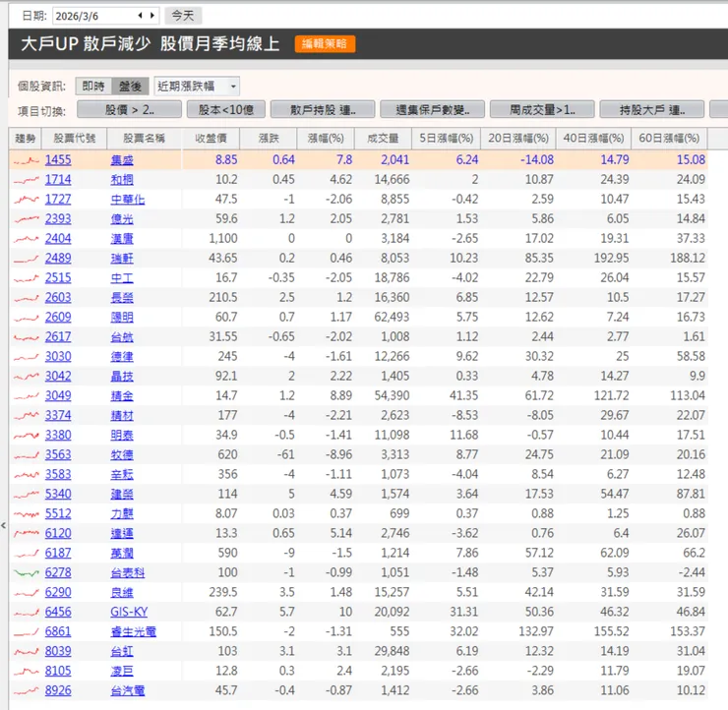Select closing price cell 1,100
The width and height of the screenshot is (728, 710).
tap(223, 239)
